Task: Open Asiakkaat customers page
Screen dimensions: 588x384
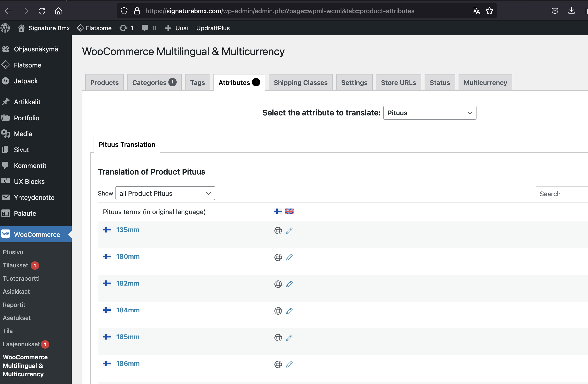Action: (x=16, y=291)
